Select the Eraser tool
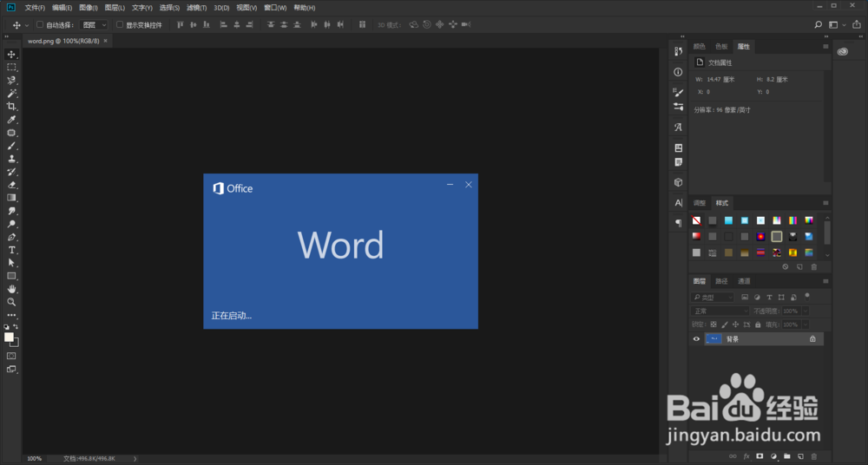 tap(11, 185)
